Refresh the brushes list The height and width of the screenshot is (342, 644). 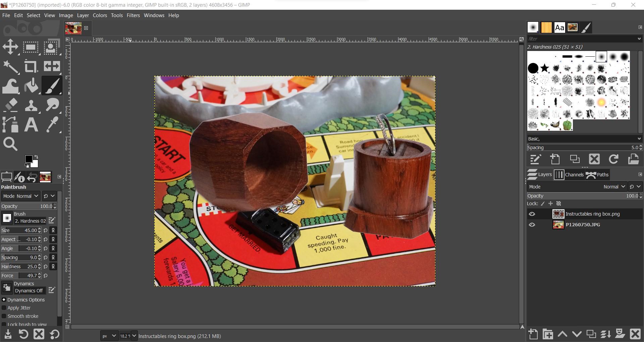[x=613, y=159]
